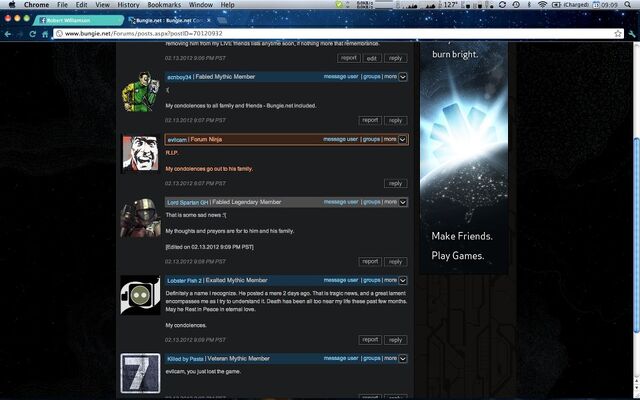640x400 pixels.
Task: Open the History menu
Action: coord(128,4)
